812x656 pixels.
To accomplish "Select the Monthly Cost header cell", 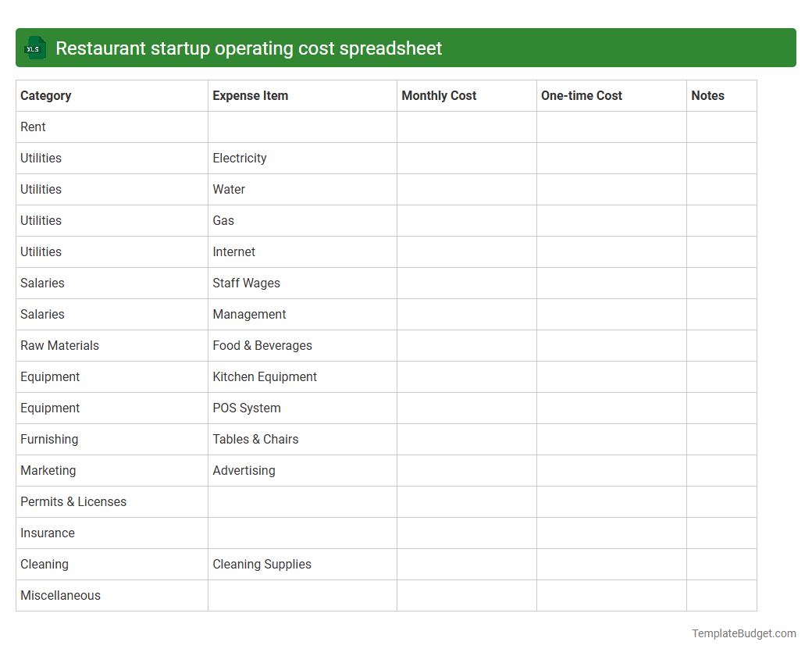I will 439,95.
